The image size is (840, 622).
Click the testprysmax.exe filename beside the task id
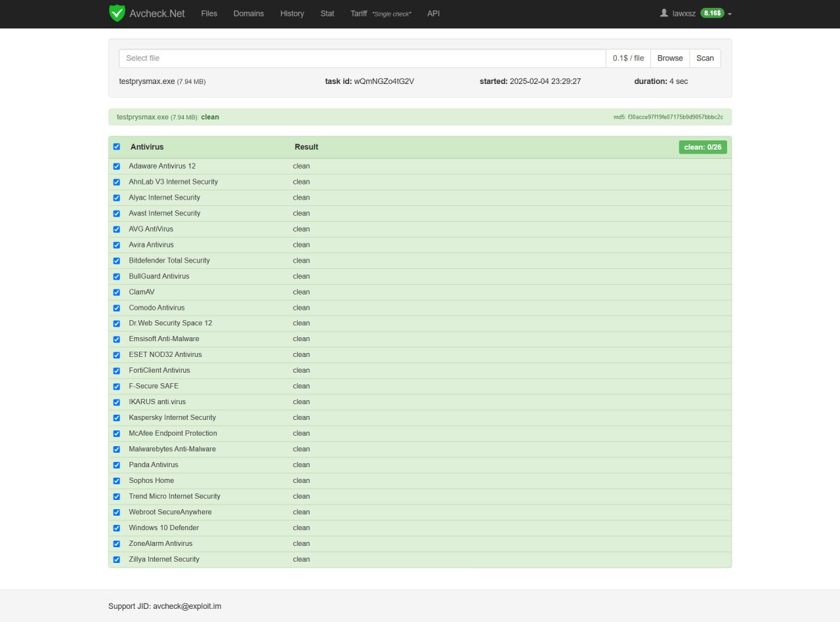click(x=147, y=81)
